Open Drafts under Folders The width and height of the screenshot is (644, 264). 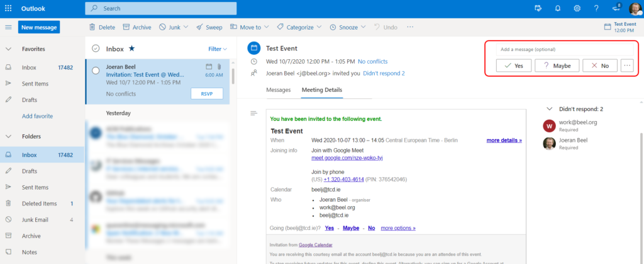point(42,171)
